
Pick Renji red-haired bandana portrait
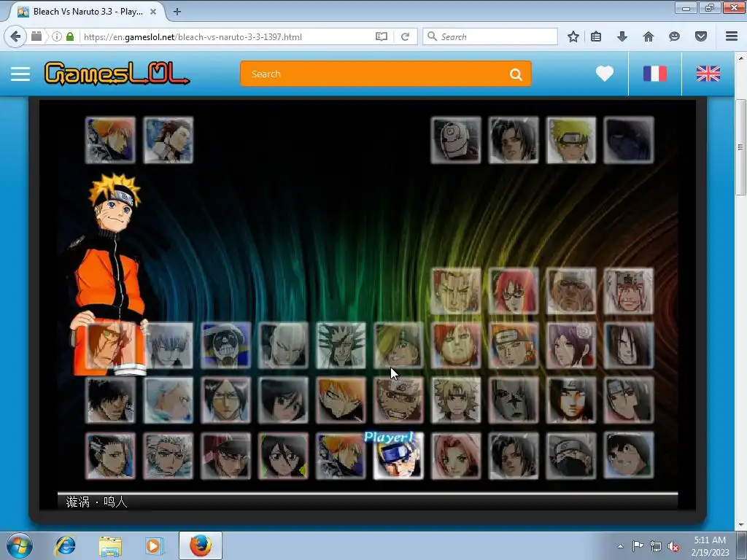coord(225,456)
